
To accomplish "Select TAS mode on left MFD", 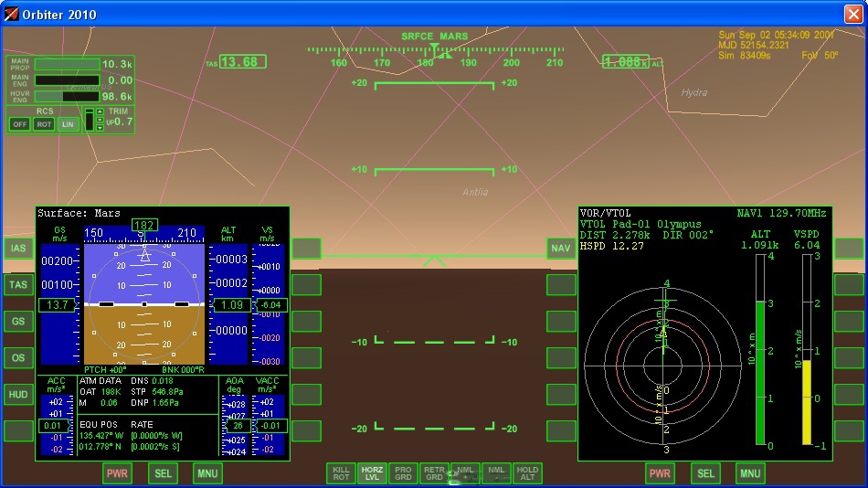I will tap(18, 285).
